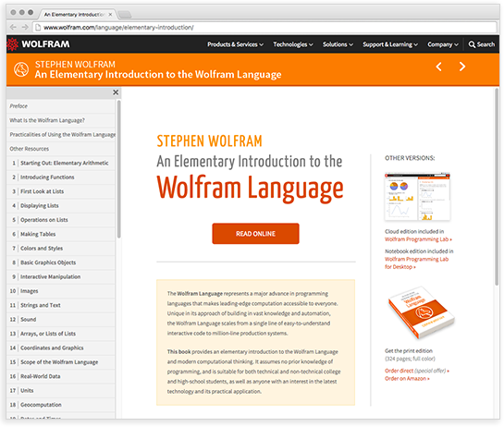Open Preface in the sidebar
Viewport: 504px width, 427px height.
point(61,106)
